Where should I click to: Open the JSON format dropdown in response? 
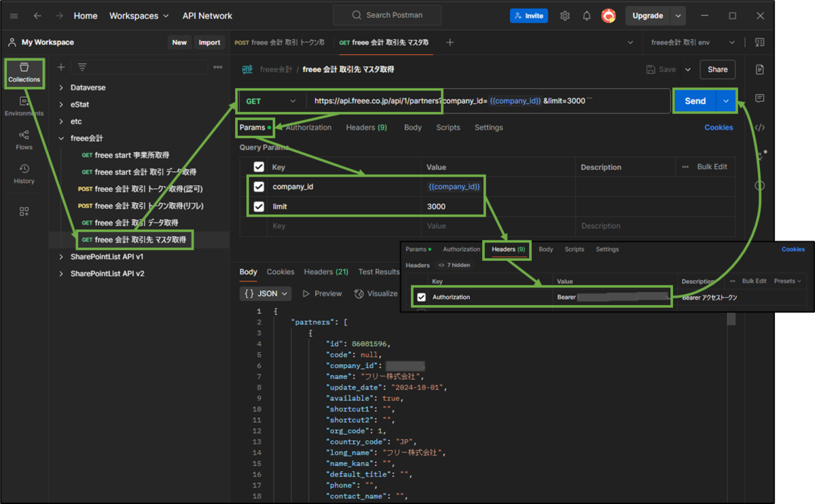click(x=266, y=293)
